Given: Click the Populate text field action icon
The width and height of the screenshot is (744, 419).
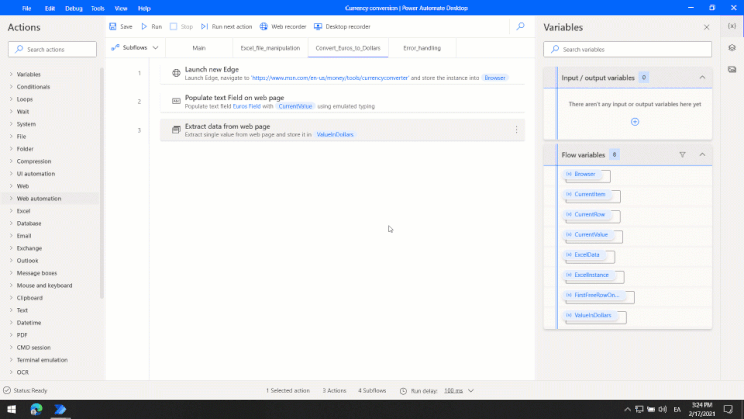Looking at the screenshot, I should (x=176, y=101).
